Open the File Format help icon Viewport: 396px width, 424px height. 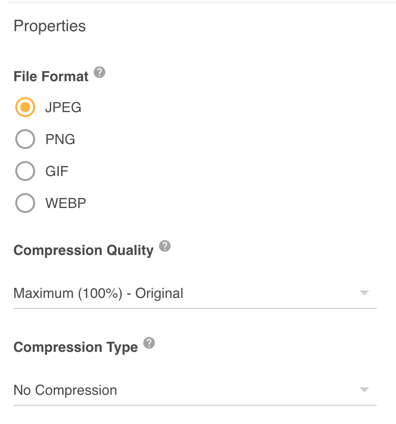[x=99, y=72]
